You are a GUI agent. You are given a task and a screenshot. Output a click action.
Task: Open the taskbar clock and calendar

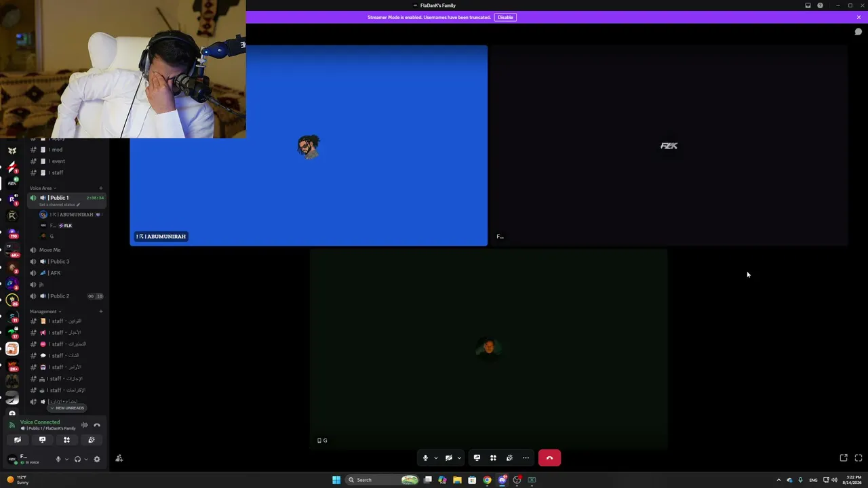[854, 480]
